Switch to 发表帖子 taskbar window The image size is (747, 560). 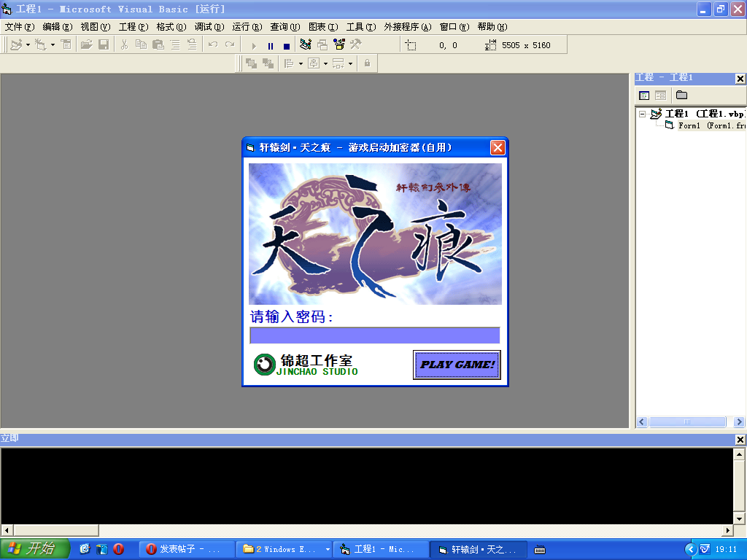(x=187, y=550)
